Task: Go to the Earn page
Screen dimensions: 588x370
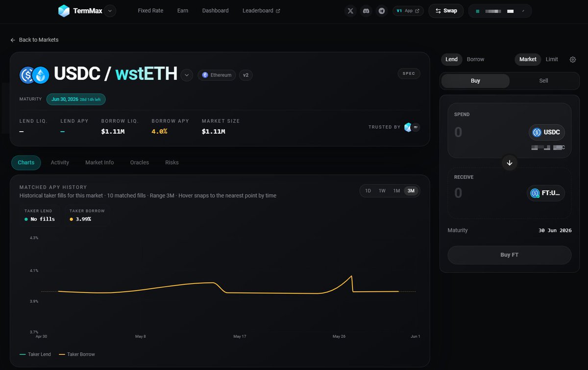Action: (x=183, y=11)
